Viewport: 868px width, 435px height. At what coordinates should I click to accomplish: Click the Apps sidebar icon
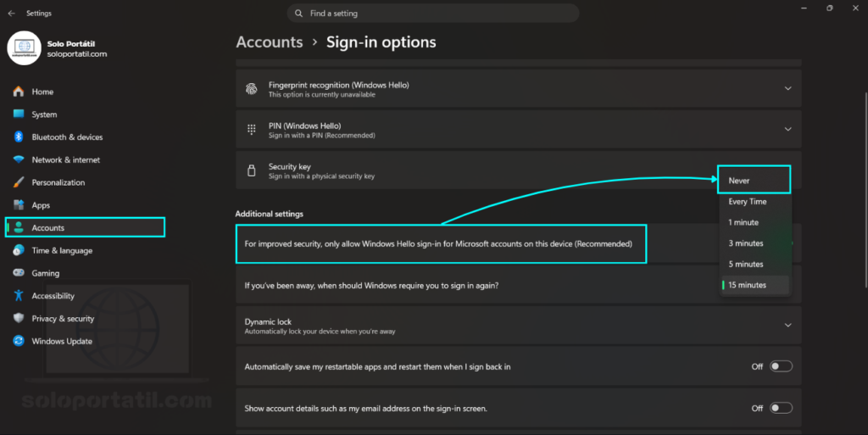pyautogui.click(x=19, y=204)
